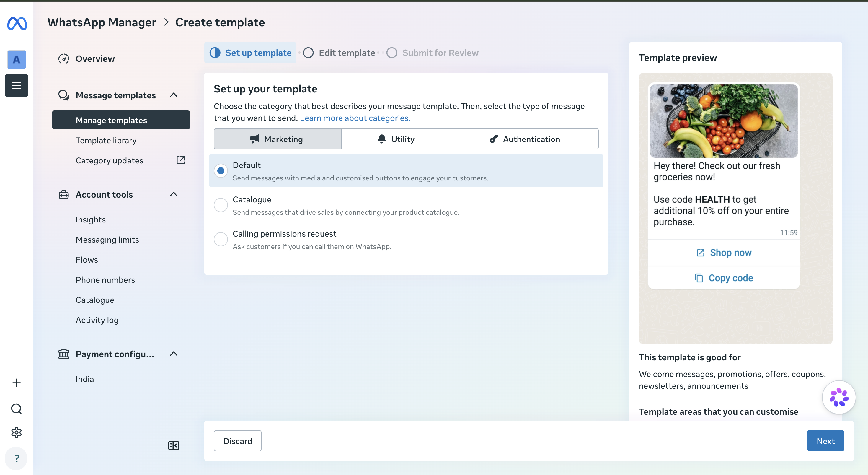Viewport: 868px width, 475px height.
Task: Open the account avatar labeled A
Action: coord(17,60)
